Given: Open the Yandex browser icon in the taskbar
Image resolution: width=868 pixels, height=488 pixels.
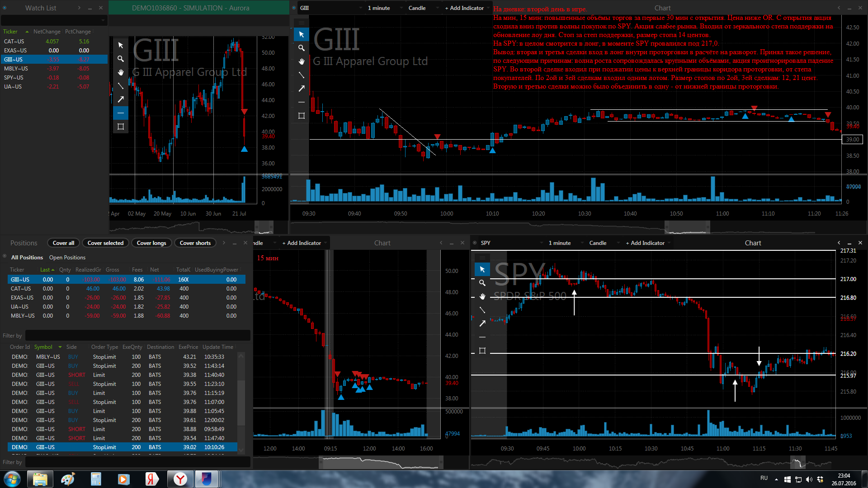Looking at the screenshot, I should click(180, 479).
